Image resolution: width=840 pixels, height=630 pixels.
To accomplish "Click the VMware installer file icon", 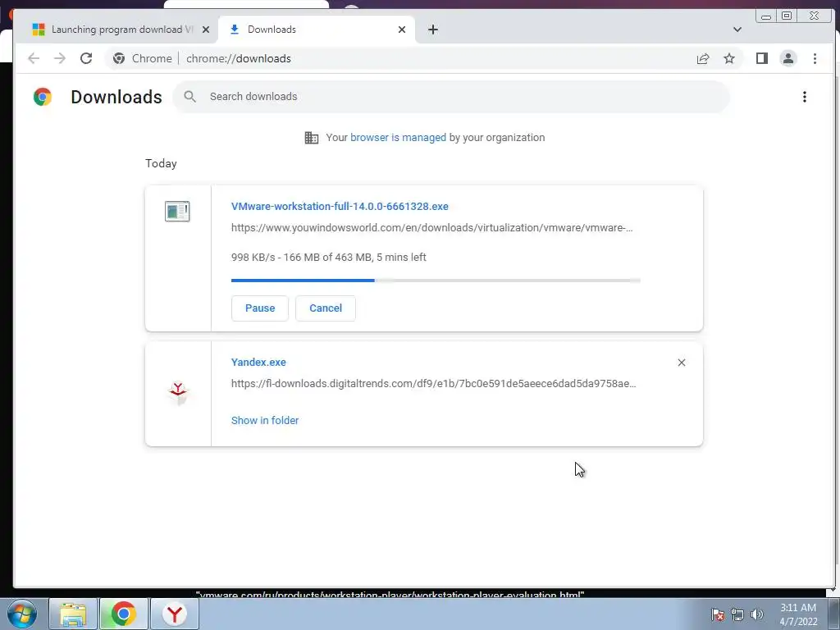I will (177, 211).
